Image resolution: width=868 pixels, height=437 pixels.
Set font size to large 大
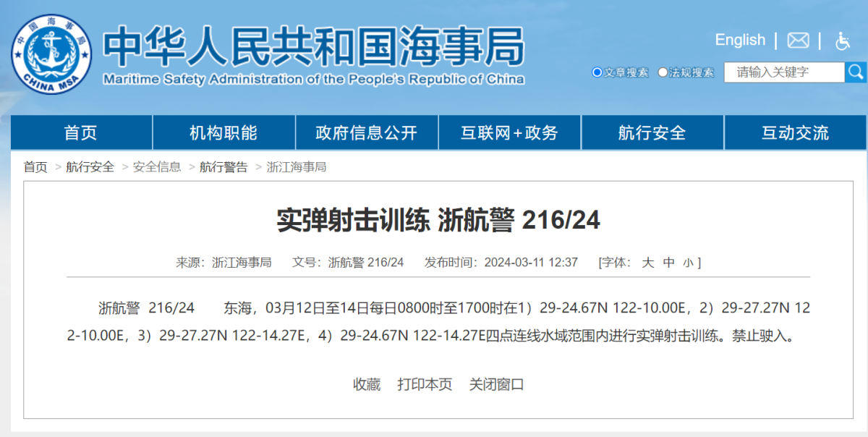[648, 262]
